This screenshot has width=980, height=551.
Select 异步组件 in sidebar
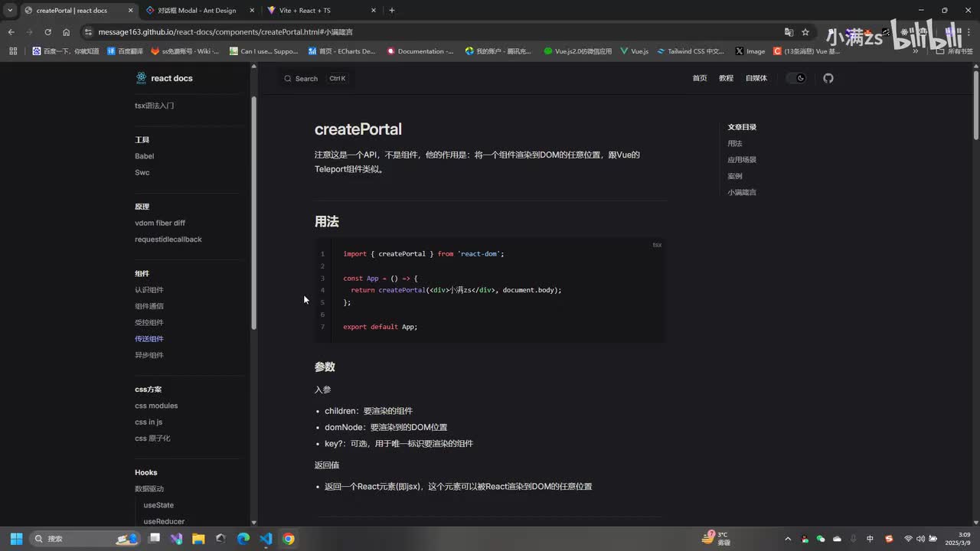coord(149,355)
